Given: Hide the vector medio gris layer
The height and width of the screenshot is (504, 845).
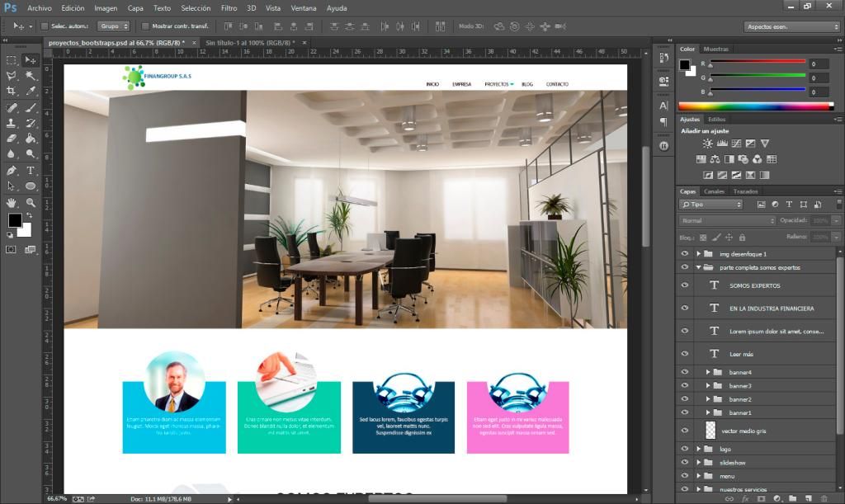Looking at the screenshot, I should pos(684,431).
